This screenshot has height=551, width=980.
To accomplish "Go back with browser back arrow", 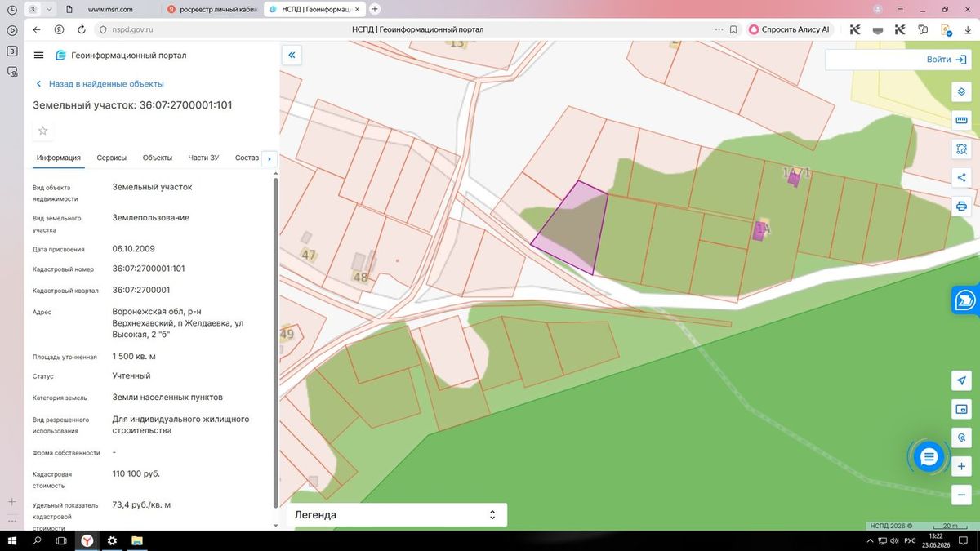I will pos(36,29).
